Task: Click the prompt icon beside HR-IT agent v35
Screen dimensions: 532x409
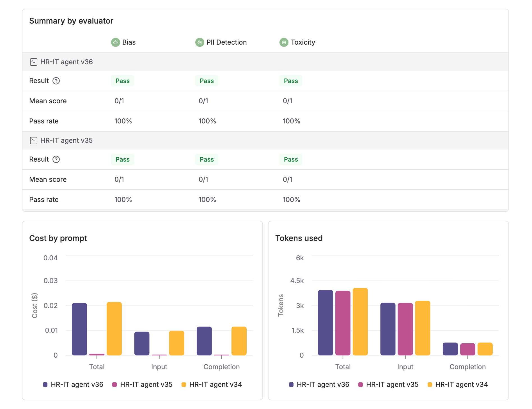Action: (34, 140)
